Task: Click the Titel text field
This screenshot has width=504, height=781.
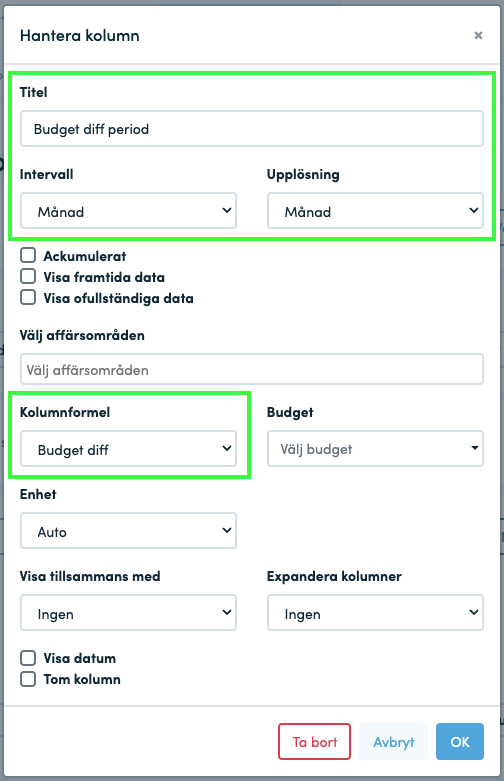Action: [x=252, y=129]
